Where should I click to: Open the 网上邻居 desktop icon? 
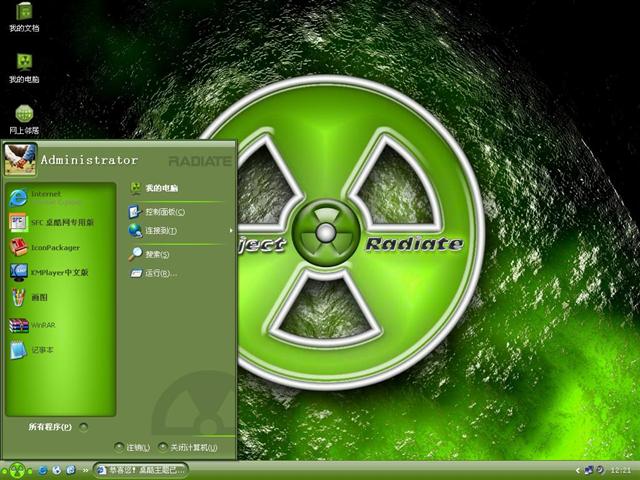click(x=24, y=120)
